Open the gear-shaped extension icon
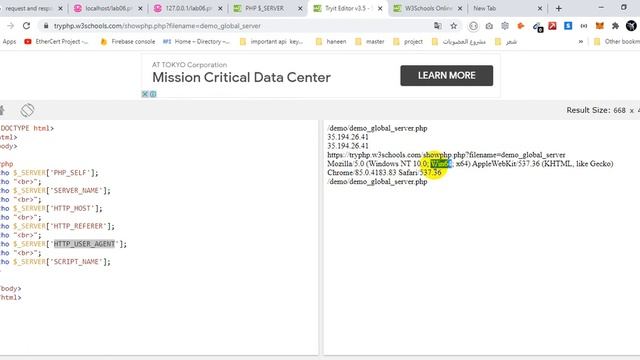This screenshot has height=360, width=640. click(x=505, y=26)
